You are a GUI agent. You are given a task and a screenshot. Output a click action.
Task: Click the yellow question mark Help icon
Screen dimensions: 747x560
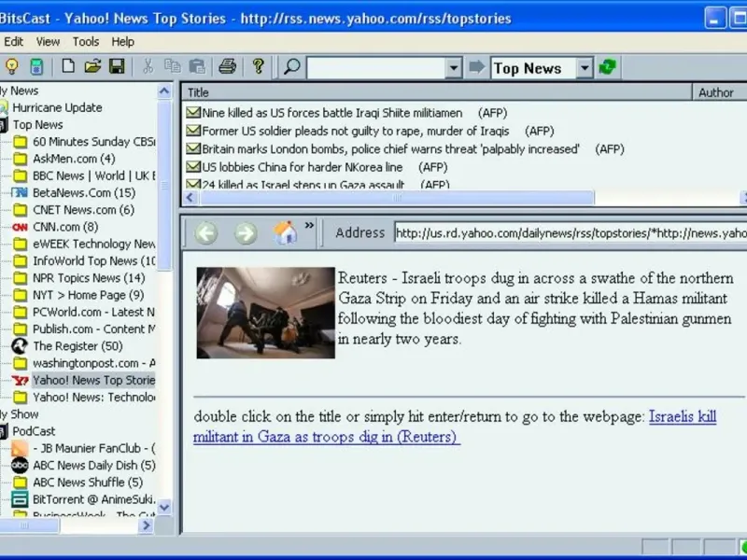pos(259,66)
